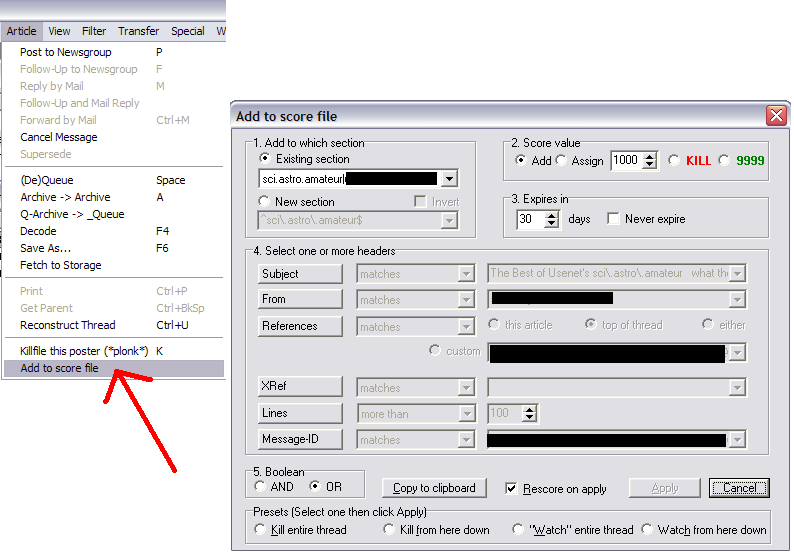
Task: Enable the Never expire checkbox
Action: 614,219
